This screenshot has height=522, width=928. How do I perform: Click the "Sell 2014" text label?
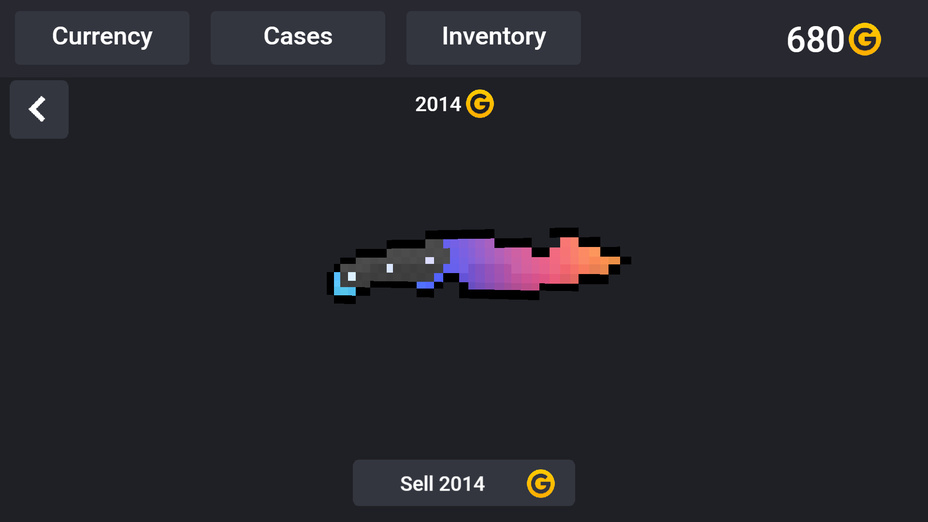(442, 484)
